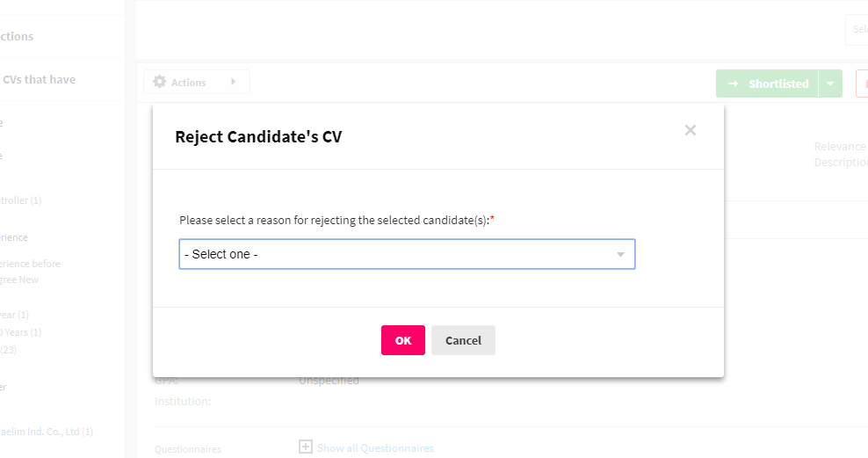The height and width of the screenshot is (458, 868).
Task: Expand the Actions menu arrow
Action: [233, 82]
